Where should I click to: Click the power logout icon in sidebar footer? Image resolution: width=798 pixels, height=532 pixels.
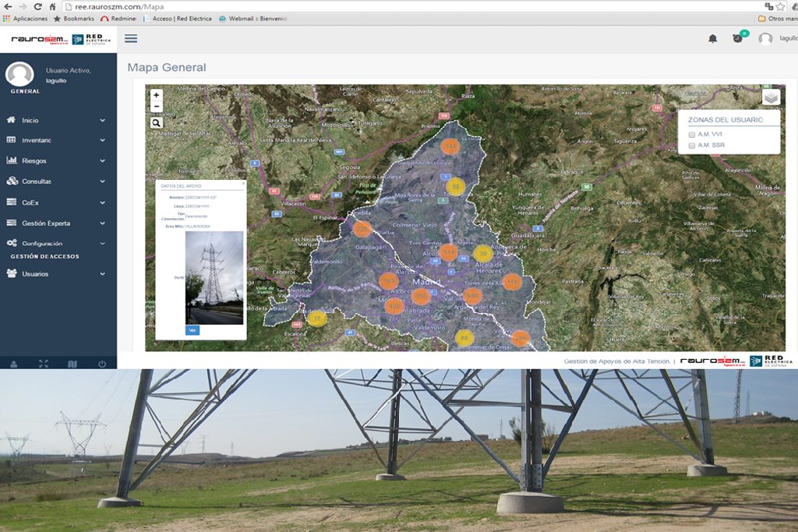[x=102, y=364]
